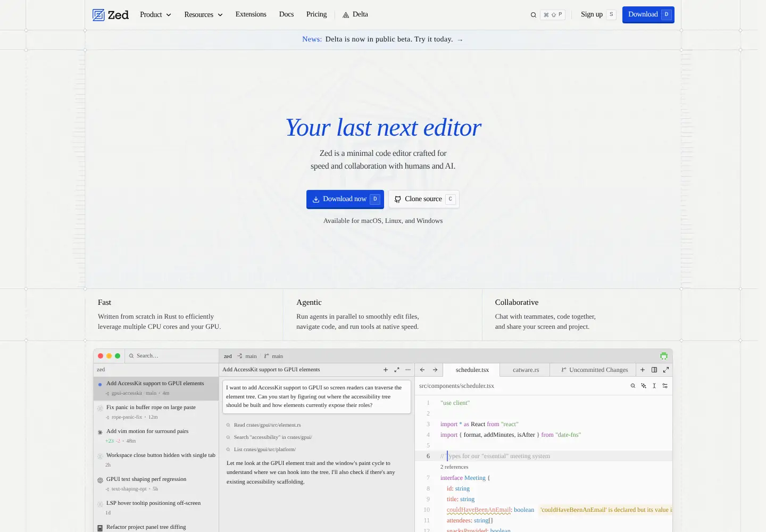Go back with the left arrow in editor
The width and height of the screenshot is (766, 532).
(422, 370)
